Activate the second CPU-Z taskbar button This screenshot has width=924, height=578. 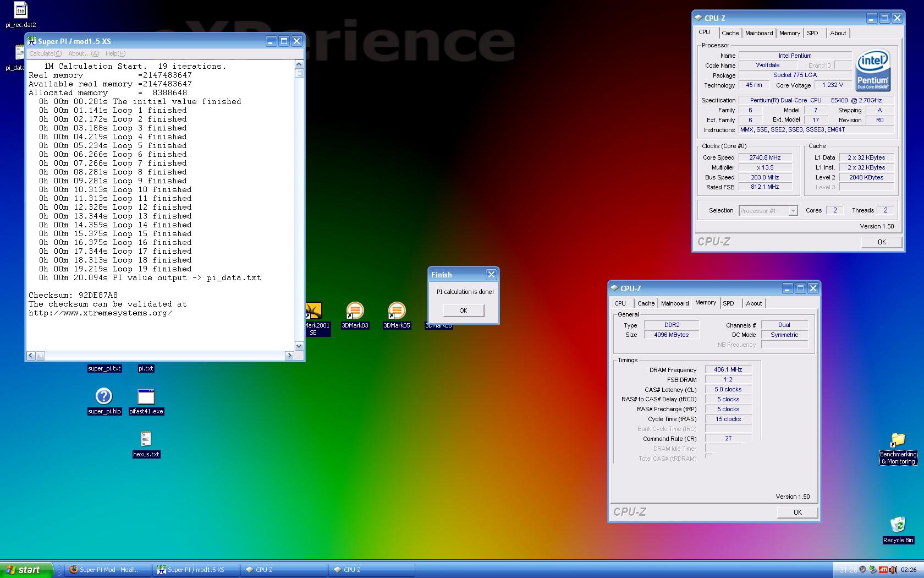coord(372,570)
